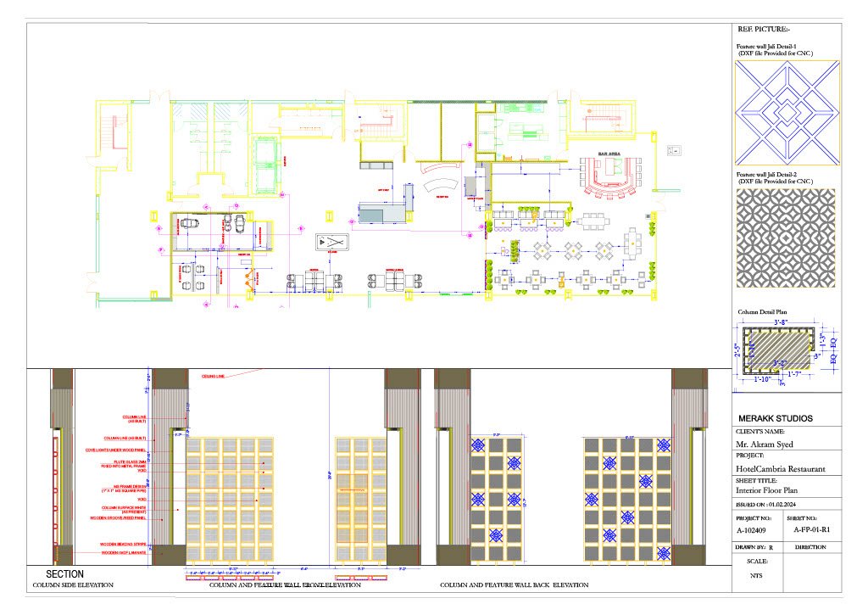The height and width of the screenshot is (615, 868).
Task: Select COLUMN AND FEATURE WALL BACK ELEVATION caption
Action: click(514, 585)
